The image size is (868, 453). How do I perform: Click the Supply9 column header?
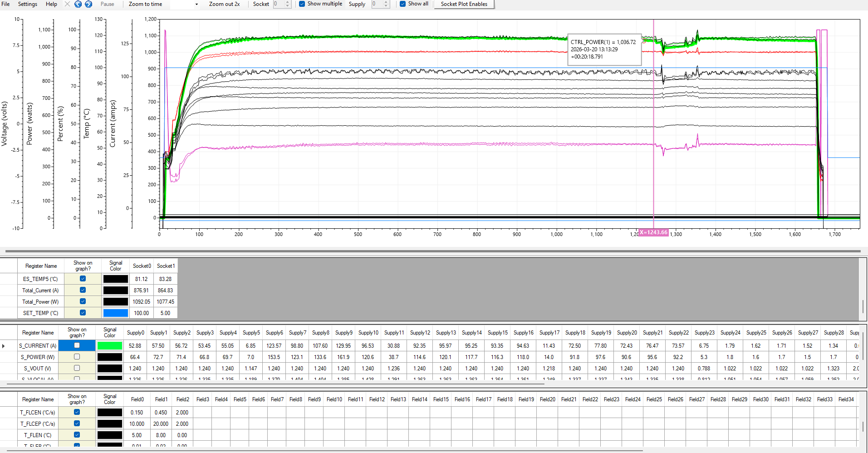343,333
